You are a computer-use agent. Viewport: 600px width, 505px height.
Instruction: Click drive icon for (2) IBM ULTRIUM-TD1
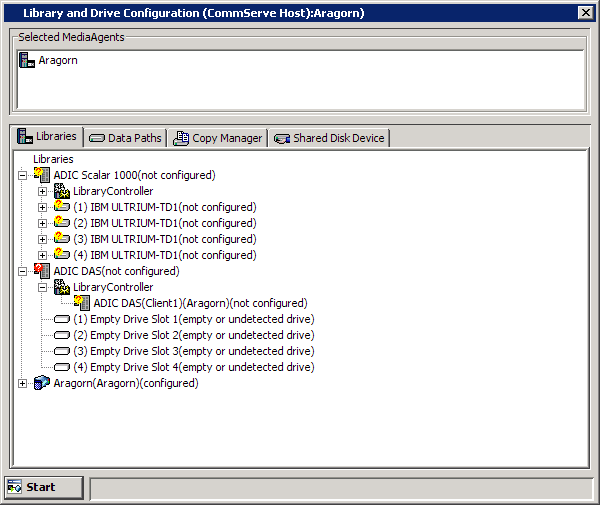click(62, 223)
